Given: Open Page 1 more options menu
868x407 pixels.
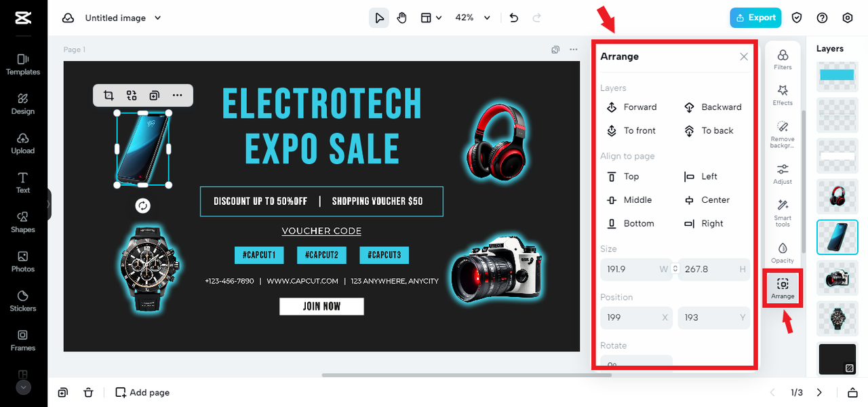Looking at the screenshot, I should [574, 50].
